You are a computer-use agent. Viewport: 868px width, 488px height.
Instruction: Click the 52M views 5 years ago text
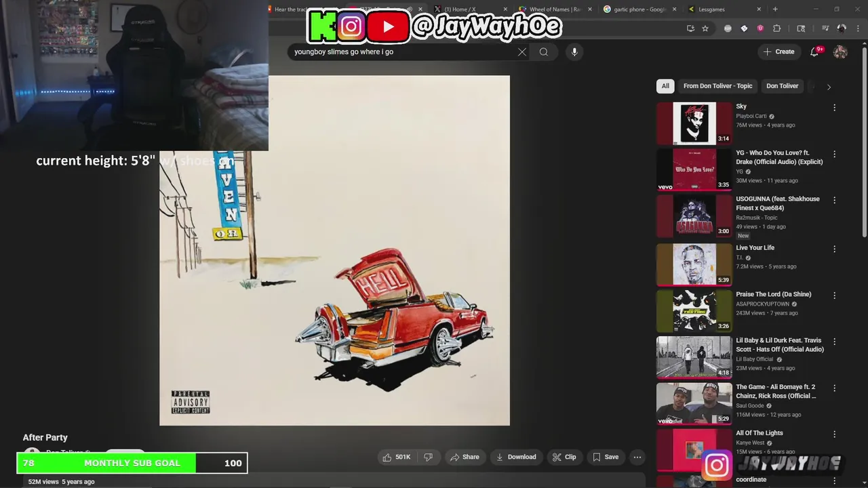click(x=61, y=482)
